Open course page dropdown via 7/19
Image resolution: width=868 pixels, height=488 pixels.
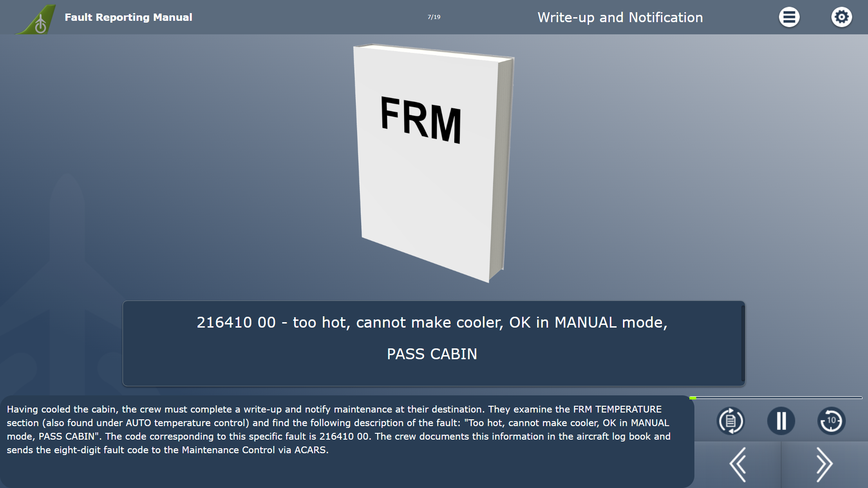[x=434, y=17]
